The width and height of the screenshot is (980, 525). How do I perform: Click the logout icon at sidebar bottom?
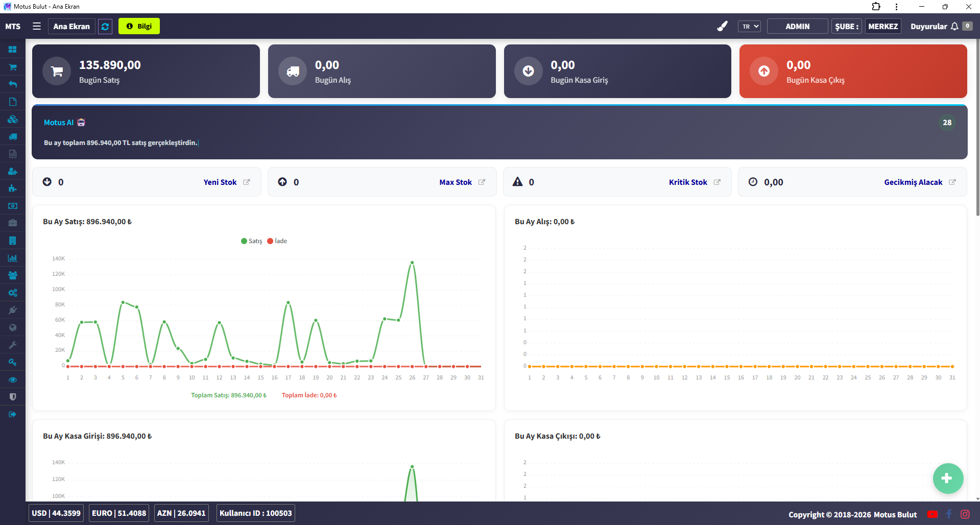tap(13, 414)
